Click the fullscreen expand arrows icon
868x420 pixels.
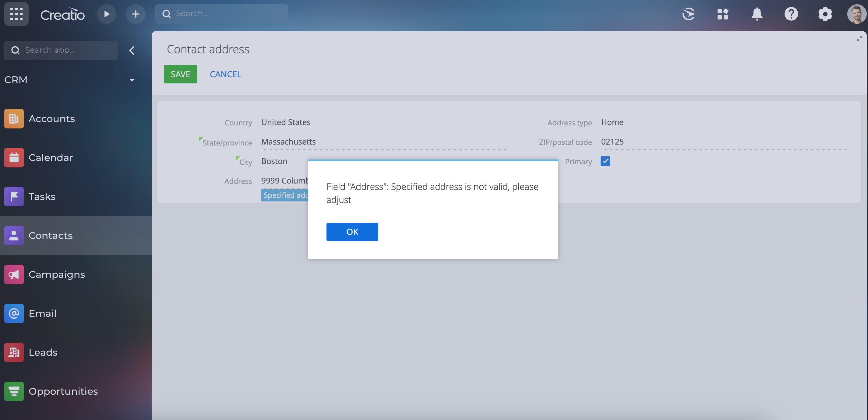(x=859, y=39)
